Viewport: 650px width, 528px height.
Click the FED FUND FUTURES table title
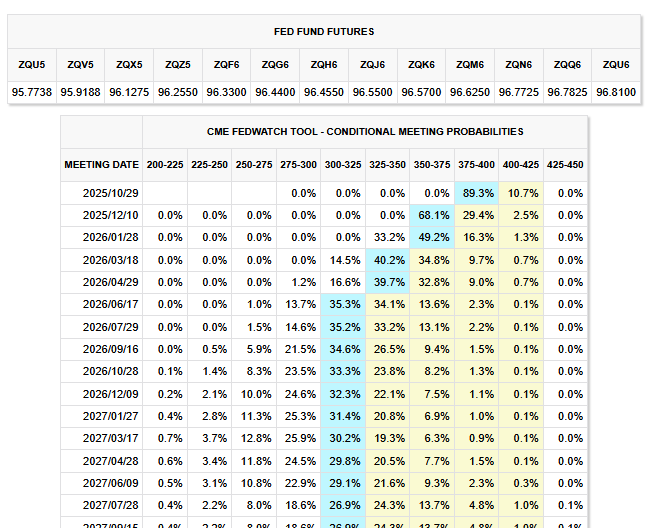pos(323,32)
